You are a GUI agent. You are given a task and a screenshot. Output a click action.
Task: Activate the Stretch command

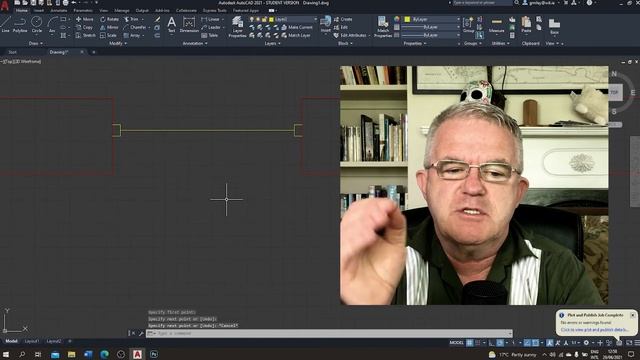click(86, 36)
